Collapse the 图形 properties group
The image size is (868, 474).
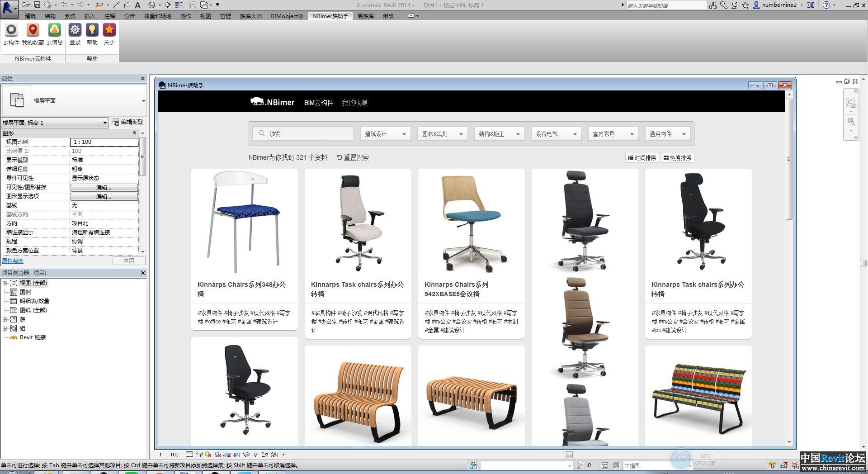pyautogui.click(x=134, y=133)
